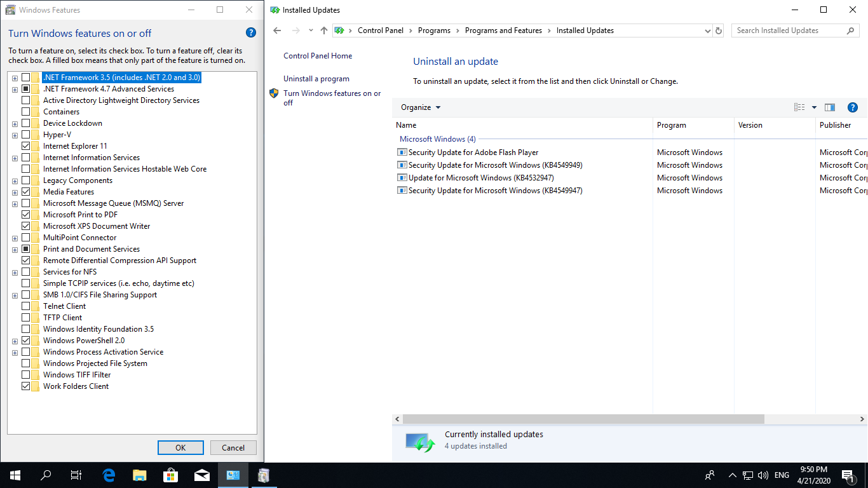This screenshot has height=488, width=868.
Task: Click OK in Windows Features dialog
Action: coord(180,447)
